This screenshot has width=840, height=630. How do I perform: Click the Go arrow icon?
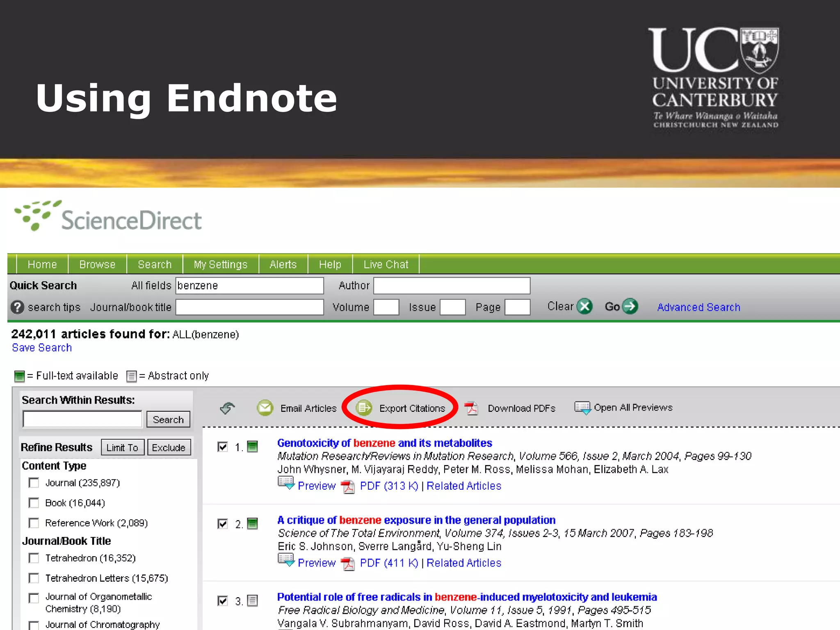click(x=630, y=306)
